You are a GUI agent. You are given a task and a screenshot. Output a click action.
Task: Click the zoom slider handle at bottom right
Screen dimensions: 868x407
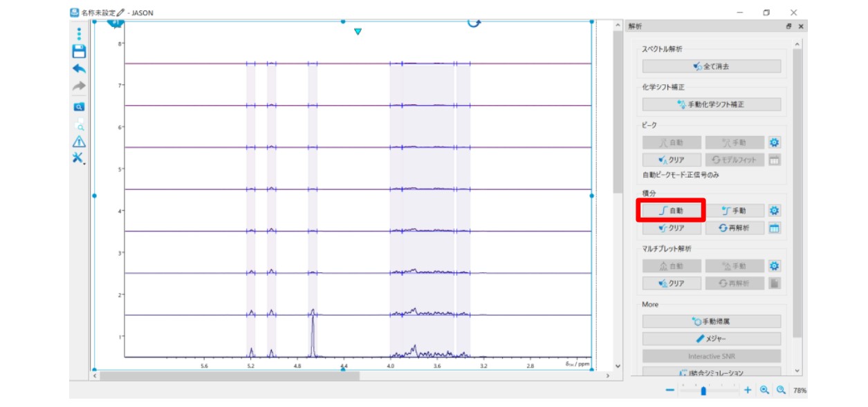(703, 390)
